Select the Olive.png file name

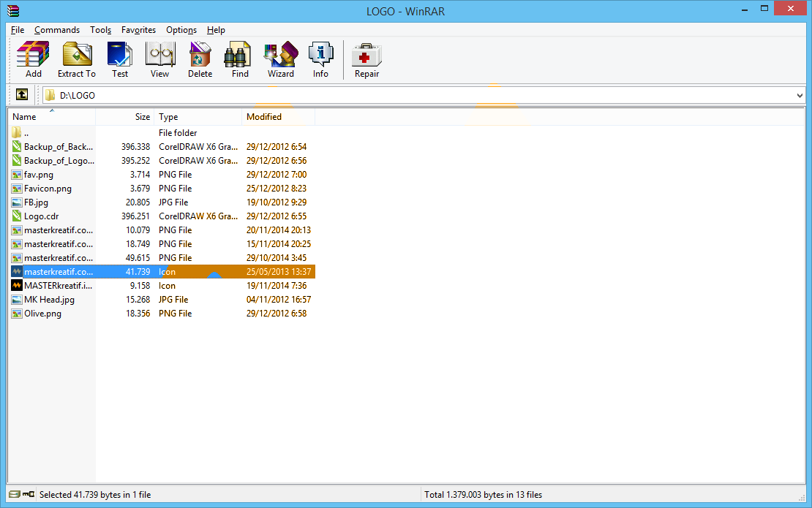click(42, 314)
